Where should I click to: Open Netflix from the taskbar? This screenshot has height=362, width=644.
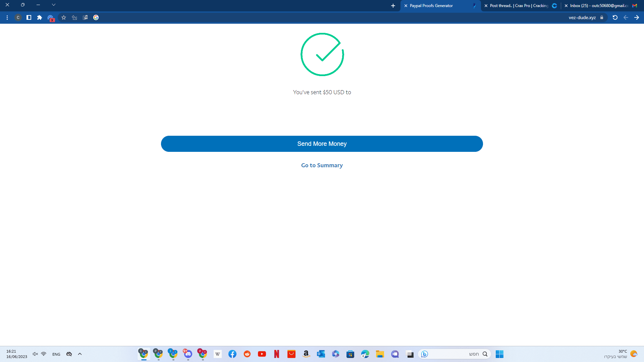tap(277, 354)
